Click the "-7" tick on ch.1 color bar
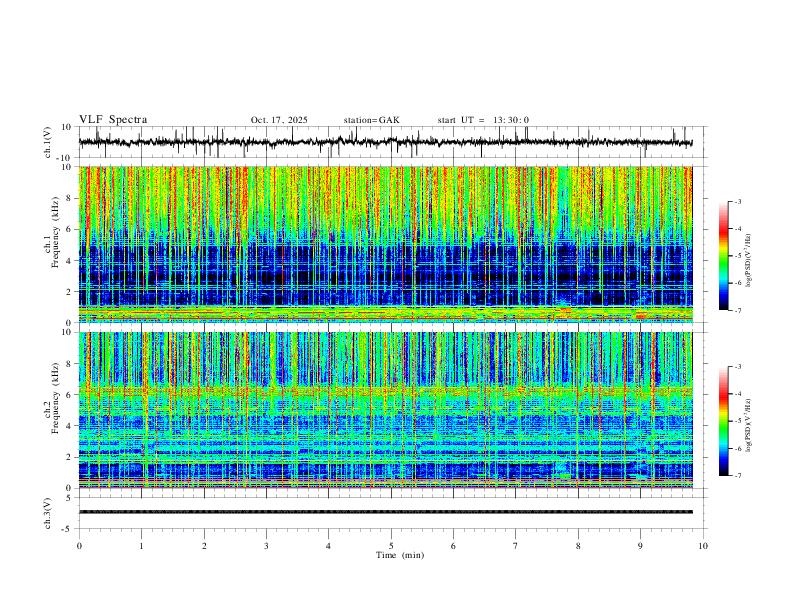 point(737,310)
